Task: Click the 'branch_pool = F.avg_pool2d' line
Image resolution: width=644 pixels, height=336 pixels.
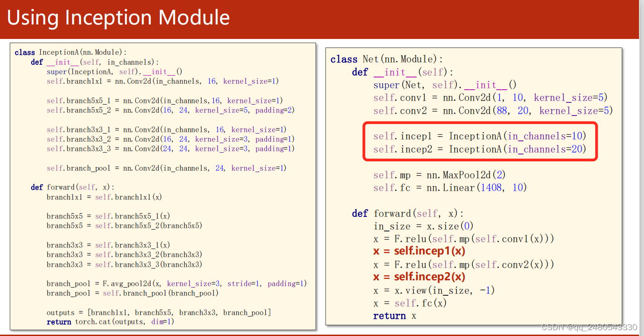Action: [177, 283]
